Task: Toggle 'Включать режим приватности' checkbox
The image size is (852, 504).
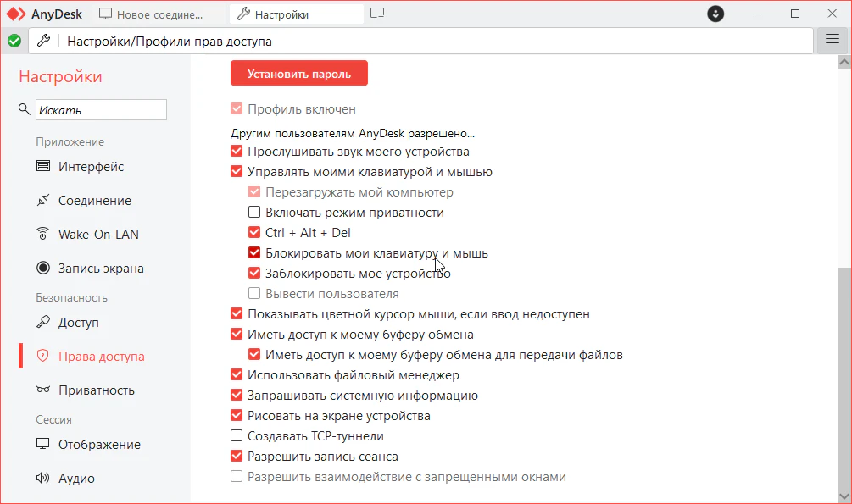Action: click(254, 213)
